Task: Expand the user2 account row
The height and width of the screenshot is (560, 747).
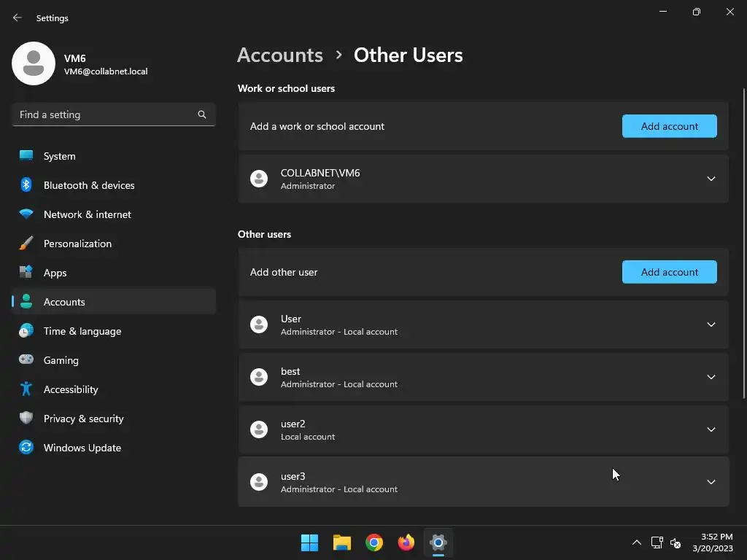Action: [x=711, y=429]
